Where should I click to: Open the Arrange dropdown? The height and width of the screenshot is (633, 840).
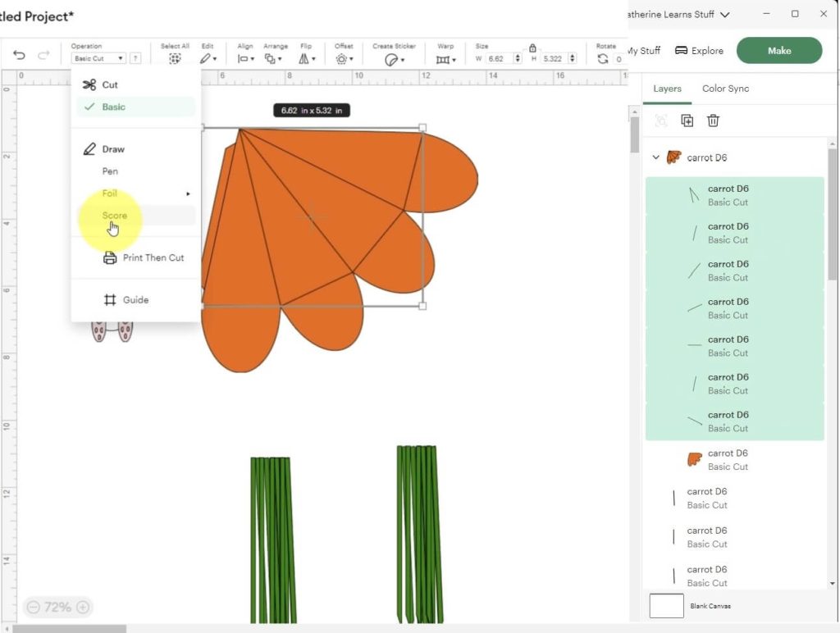(x=273, y=59)
